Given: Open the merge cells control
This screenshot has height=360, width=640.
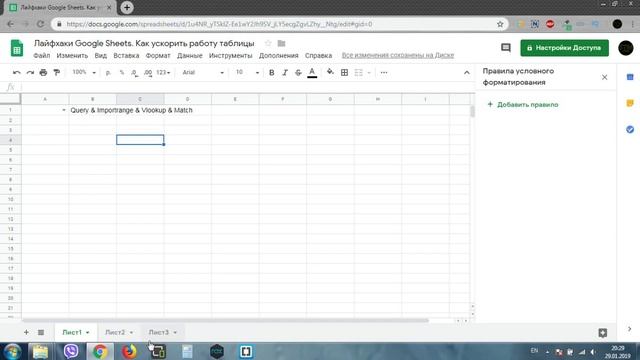Looking at the screenshot, I should [x=358, y=73].
